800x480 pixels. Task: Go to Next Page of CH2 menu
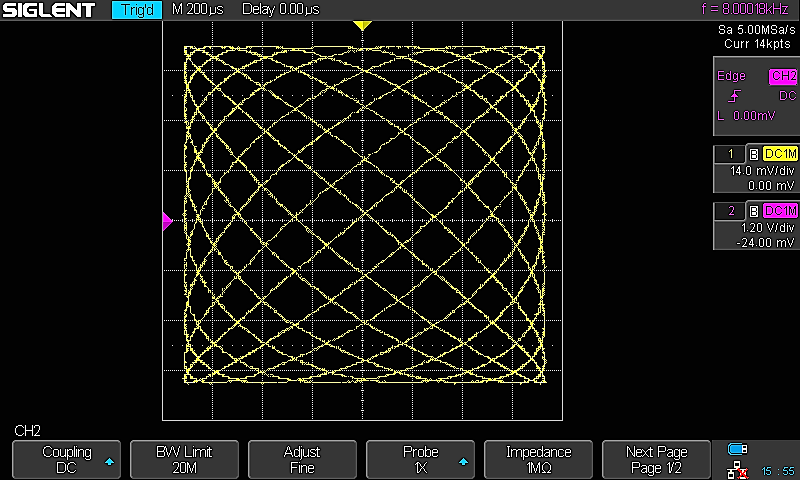(656, 460)
